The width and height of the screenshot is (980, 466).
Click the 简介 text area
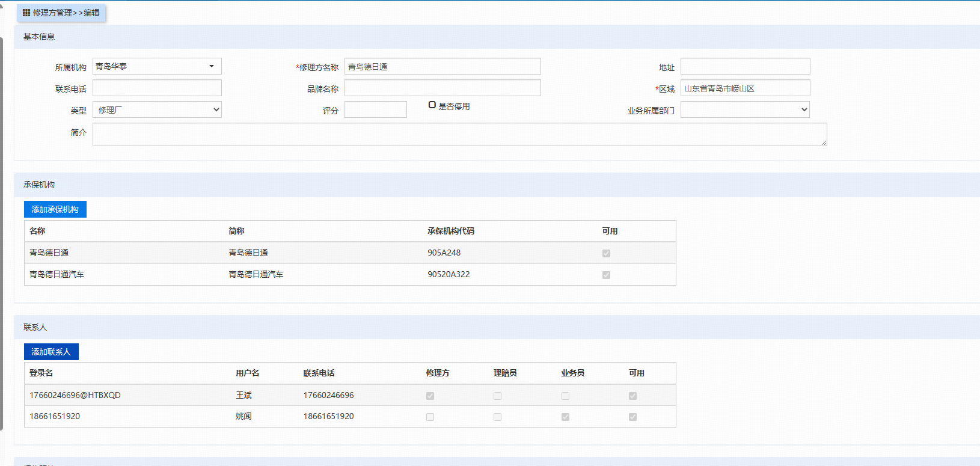pyautogui.click(x=460, y=135)
